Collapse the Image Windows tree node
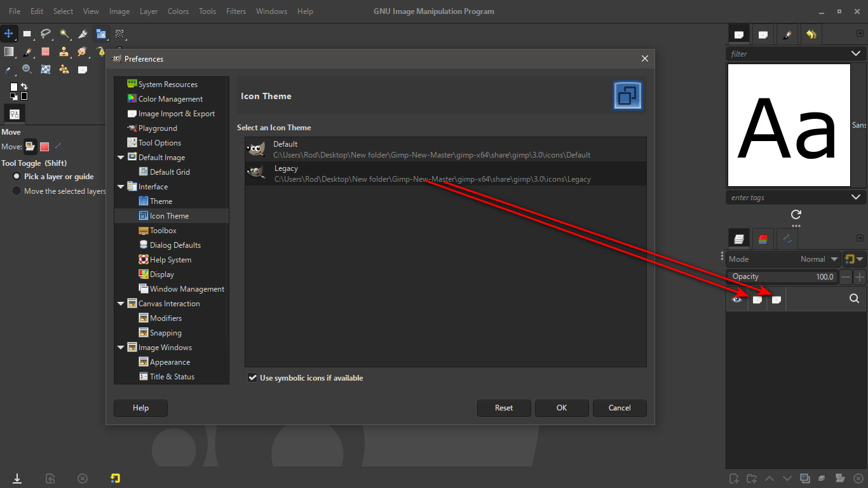Screen dimensions: 868x488 [x=121, y=348]
